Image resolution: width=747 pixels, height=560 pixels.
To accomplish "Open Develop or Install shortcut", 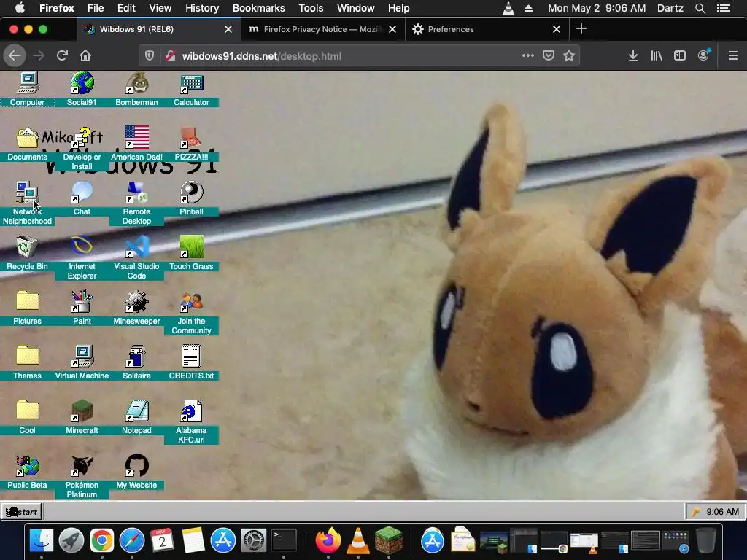I will point(82,148).
